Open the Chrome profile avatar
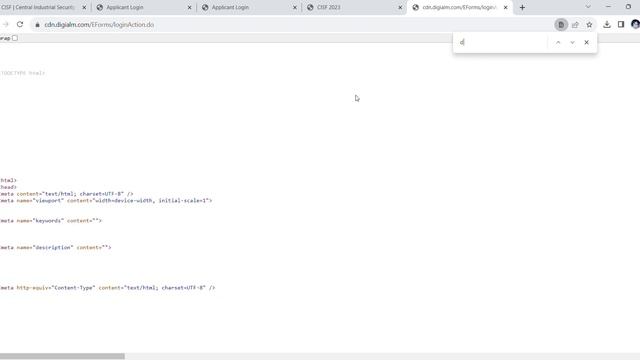 click(635, 24)
